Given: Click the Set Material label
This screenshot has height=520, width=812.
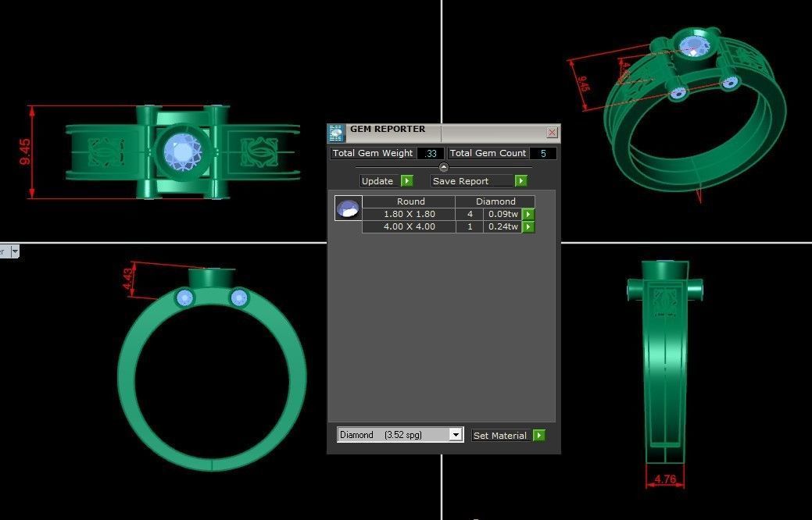Looking at the screenshot, I should click(500, 436).
